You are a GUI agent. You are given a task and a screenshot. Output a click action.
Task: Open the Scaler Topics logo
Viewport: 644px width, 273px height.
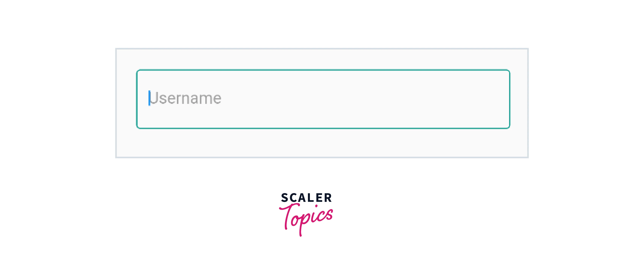point(306,214)
